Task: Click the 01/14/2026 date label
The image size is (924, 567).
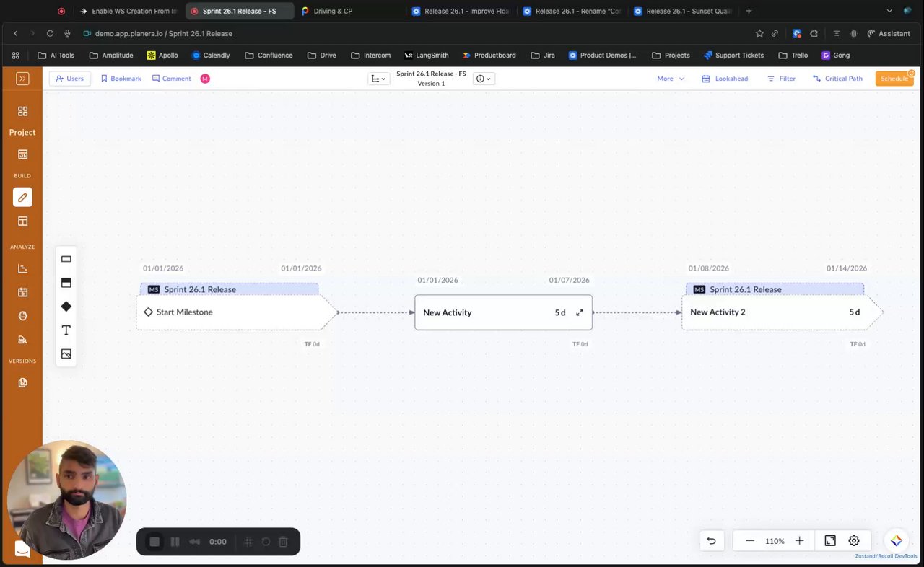Action: 847,268
